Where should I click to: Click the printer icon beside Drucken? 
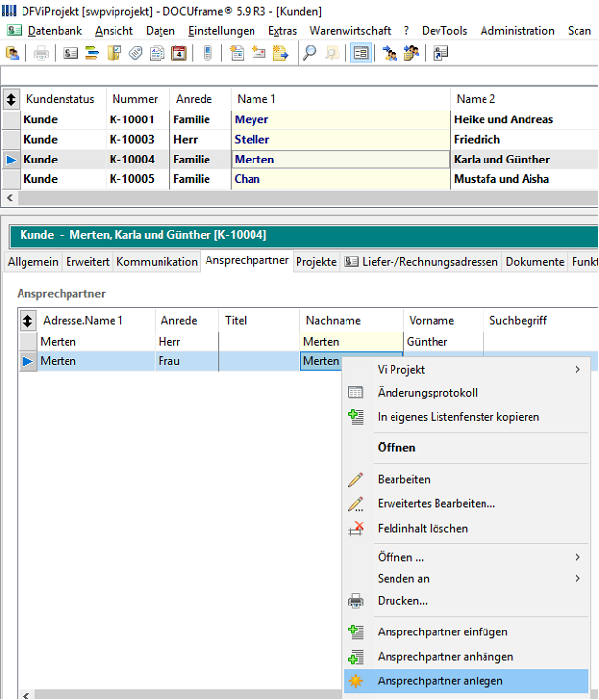pyautogui.click(x=355, y=601)
